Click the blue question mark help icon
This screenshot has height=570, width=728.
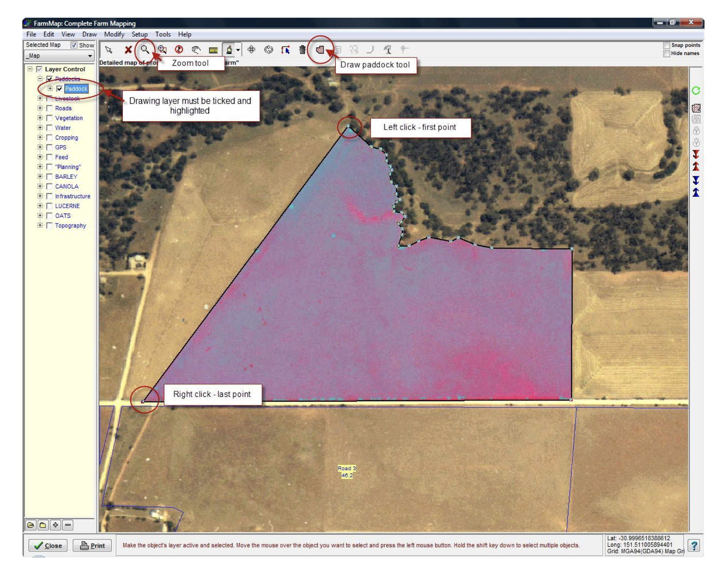pyautogui.click(x=694, y=545)
